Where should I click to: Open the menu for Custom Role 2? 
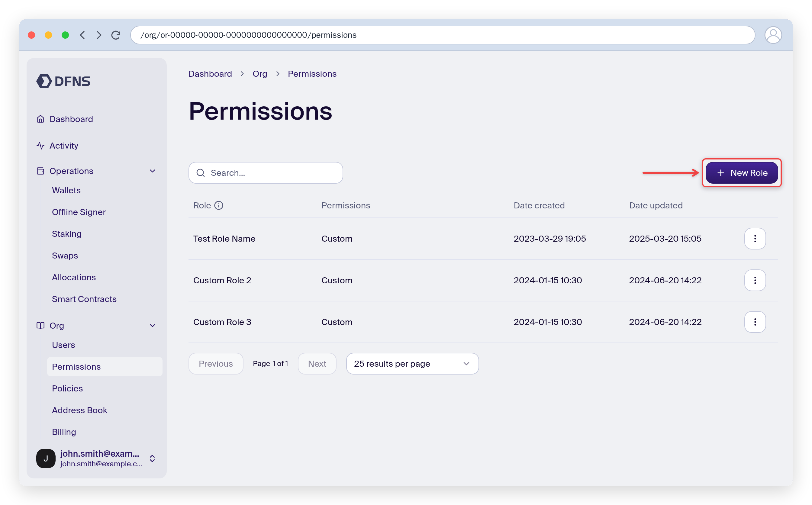pos(755,280)
